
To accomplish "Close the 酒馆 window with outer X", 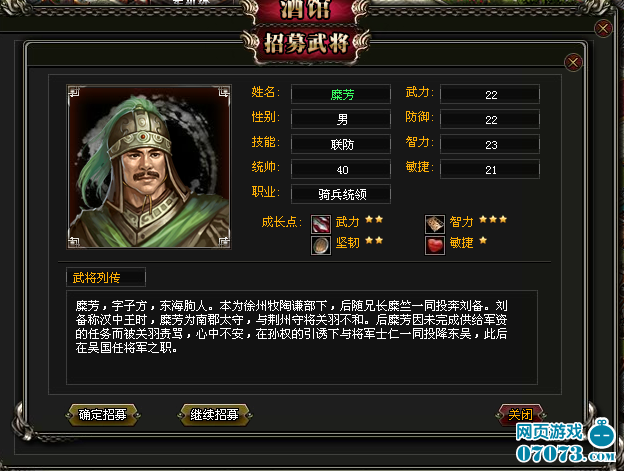I will (x=603, y=29).
